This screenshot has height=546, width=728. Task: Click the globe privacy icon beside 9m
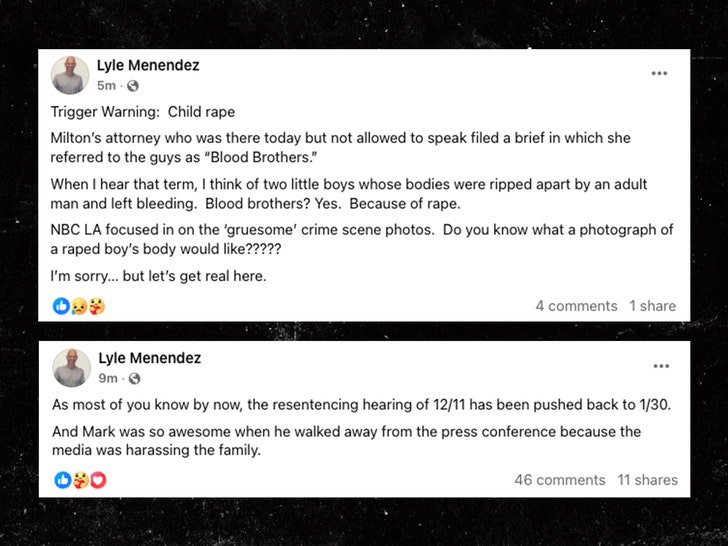click(x=134, y=378)
